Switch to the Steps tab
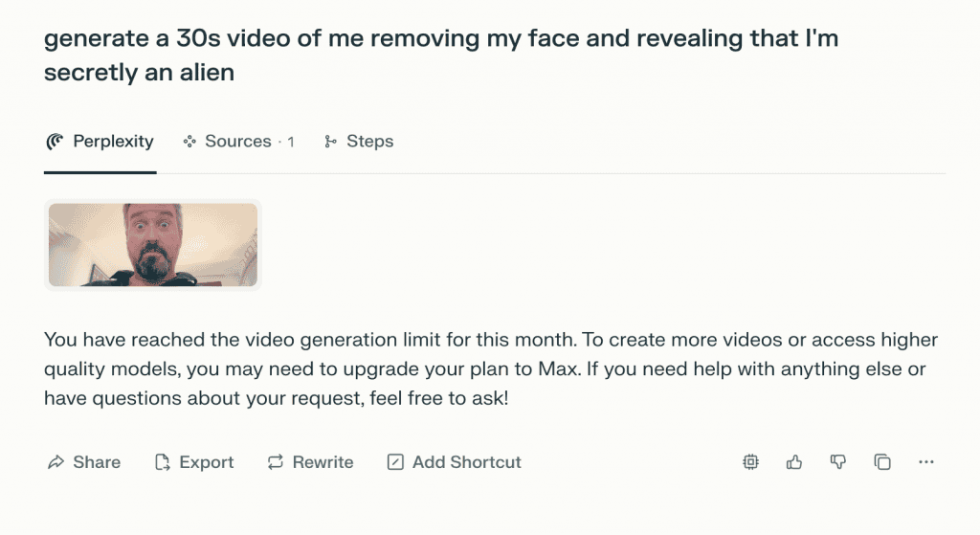This screenshot has height=535, width=980. (369, 142)
